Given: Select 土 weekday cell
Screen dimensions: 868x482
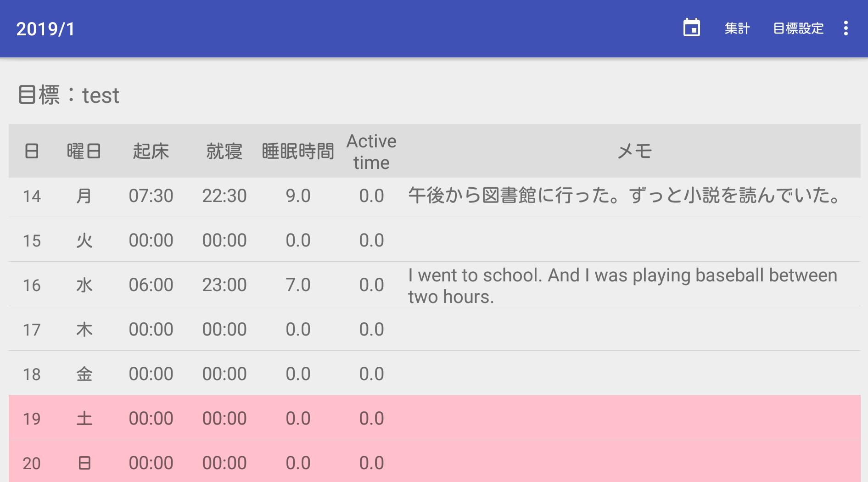Looking at the screenshot, I should coord(84,419).
